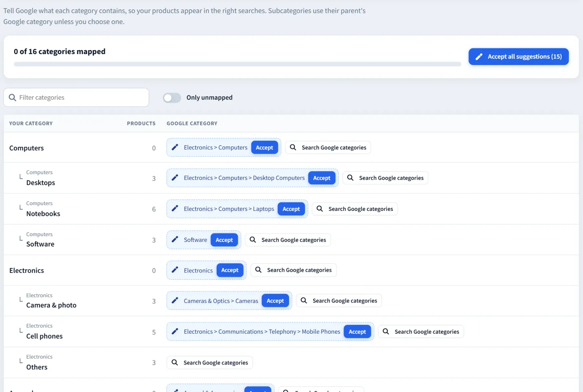Image resolution: width=583 pixels, height=392 pixels.
Task: Focus the Filter categories input
Action: click(x=76, y=98)
